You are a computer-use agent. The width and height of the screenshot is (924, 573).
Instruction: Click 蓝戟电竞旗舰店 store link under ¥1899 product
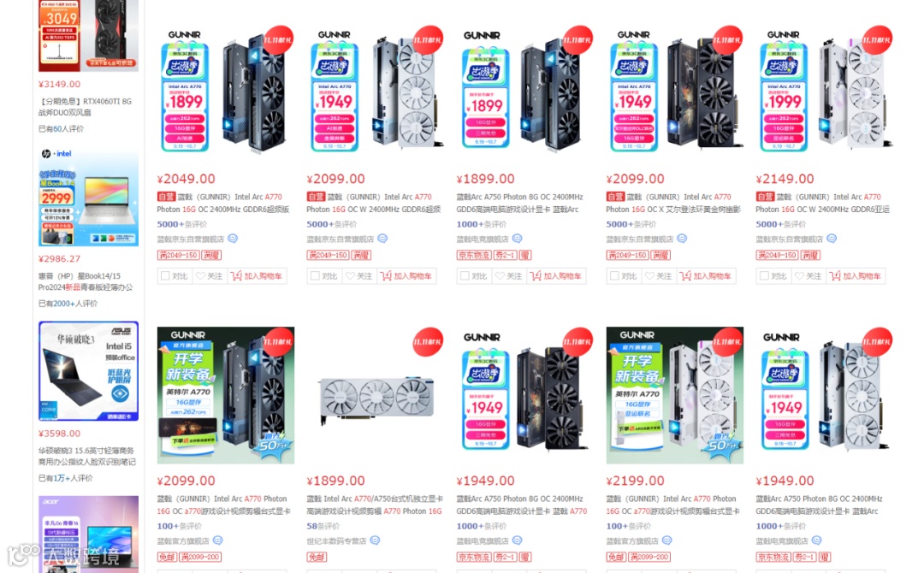482,239
